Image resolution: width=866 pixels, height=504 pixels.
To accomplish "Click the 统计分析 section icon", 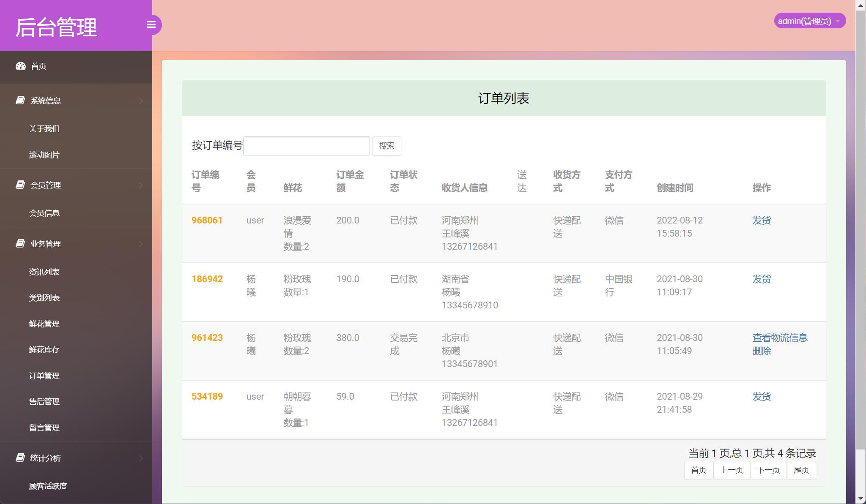I will pos(19,458).
